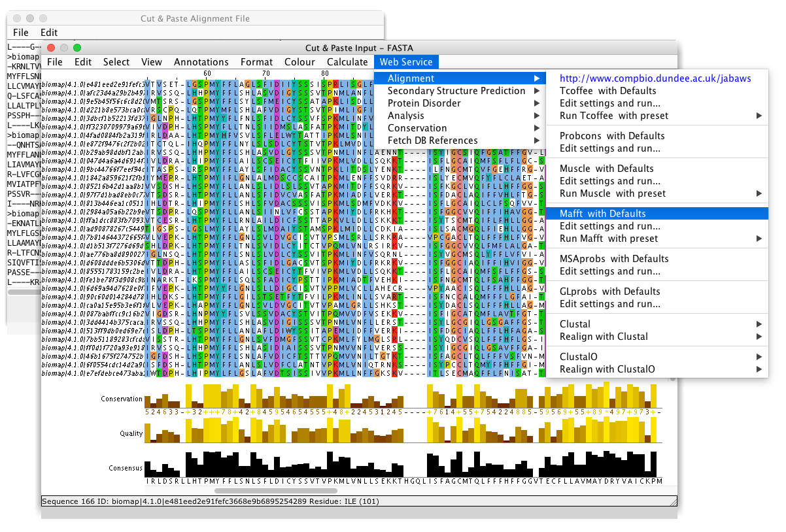786x532 pixels.
Task: Open the compbio.dundee.ac.uk jabaws link
Action: [655, 78]
